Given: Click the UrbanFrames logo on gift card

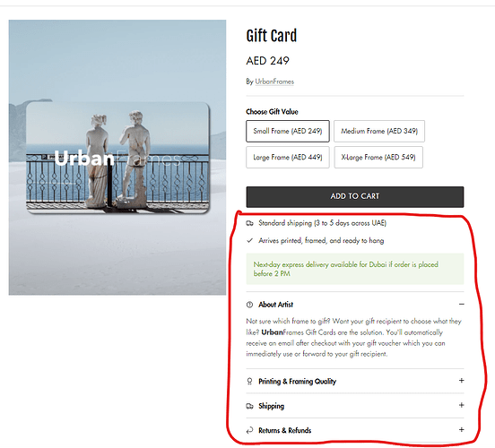Looking at the screenshot, I should (x=117, y=158).
